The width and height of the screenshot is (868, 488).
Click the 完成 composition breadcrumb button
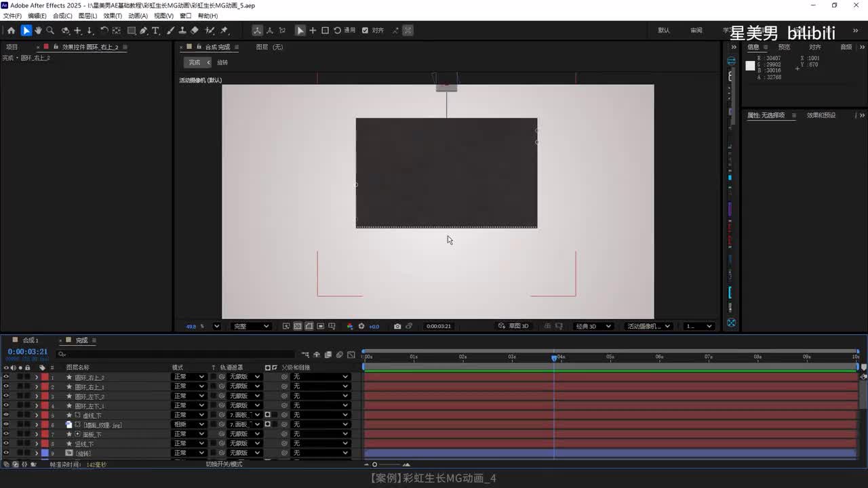pos(197,62)
